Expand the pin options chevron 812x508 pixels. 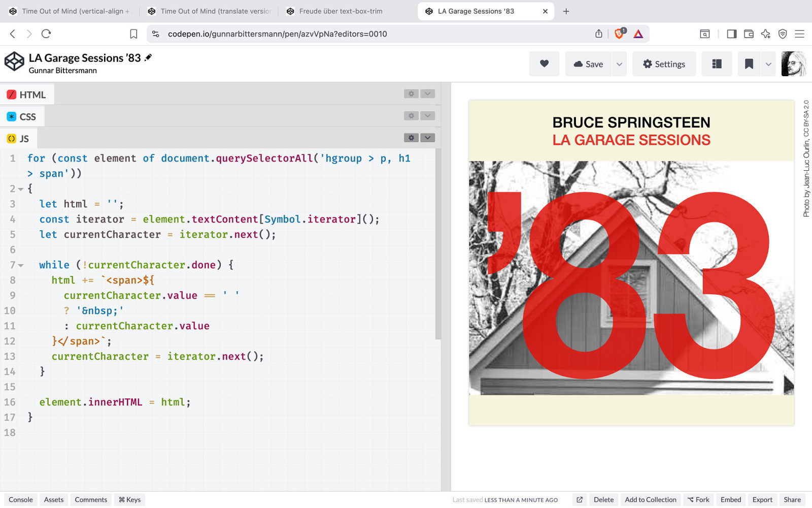pyautogui.click(x=768, y=64)
